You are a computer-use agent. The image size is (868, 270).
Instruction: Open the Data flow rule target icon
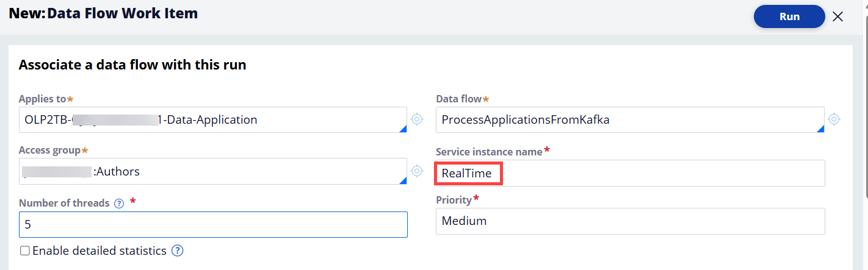click(834, 119)
